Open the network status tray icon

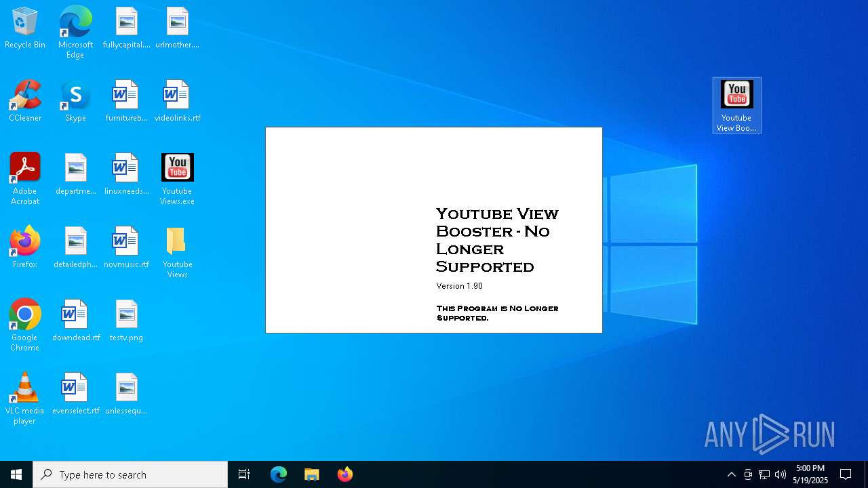tap(764, 474)
